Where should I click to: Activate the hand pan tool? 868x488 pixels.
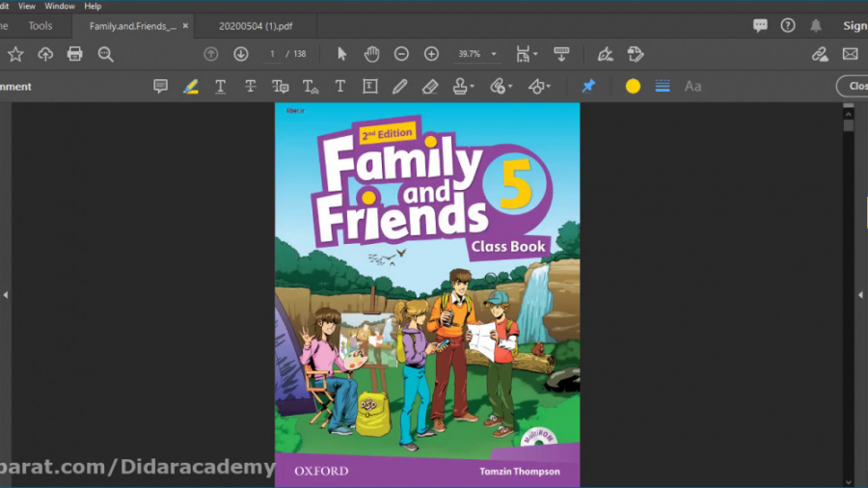(x=371, y=54)
